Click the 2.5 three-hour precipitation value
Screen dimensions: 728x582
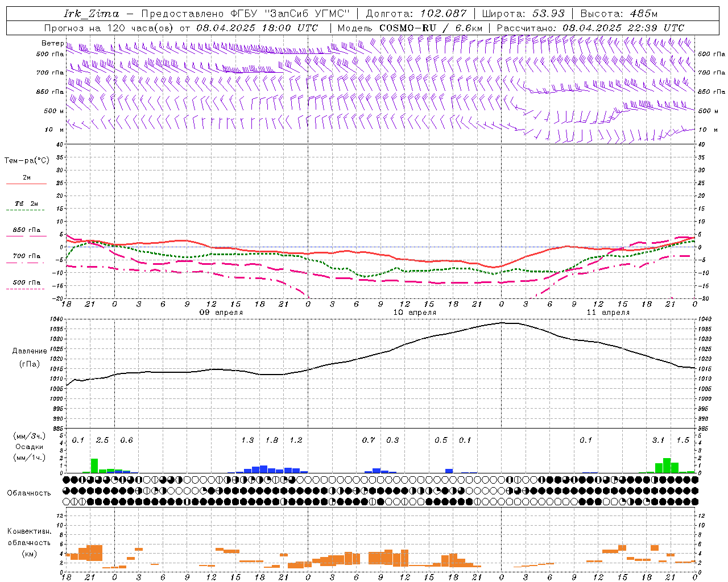click(x=102, y=440)
